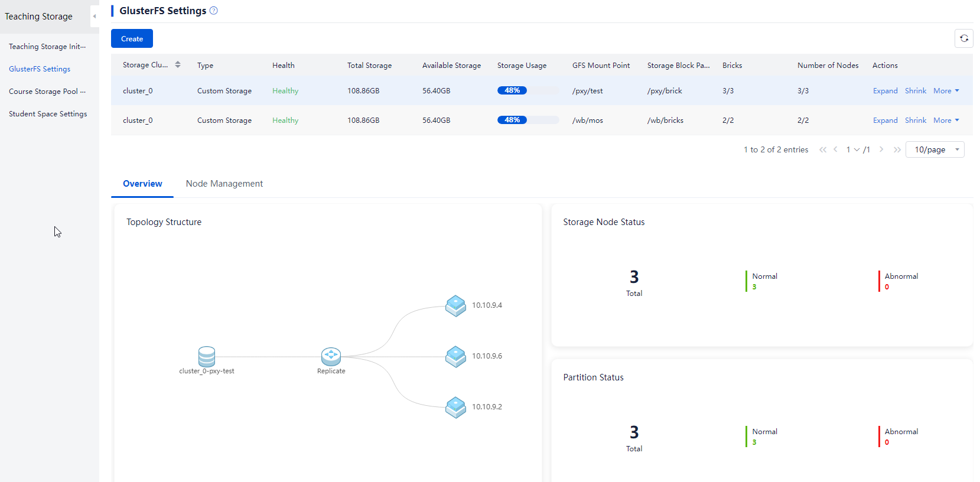Open Teaching Storage Init menu item
The width and height of the screenshot is (980, 482).
point(47,47)
